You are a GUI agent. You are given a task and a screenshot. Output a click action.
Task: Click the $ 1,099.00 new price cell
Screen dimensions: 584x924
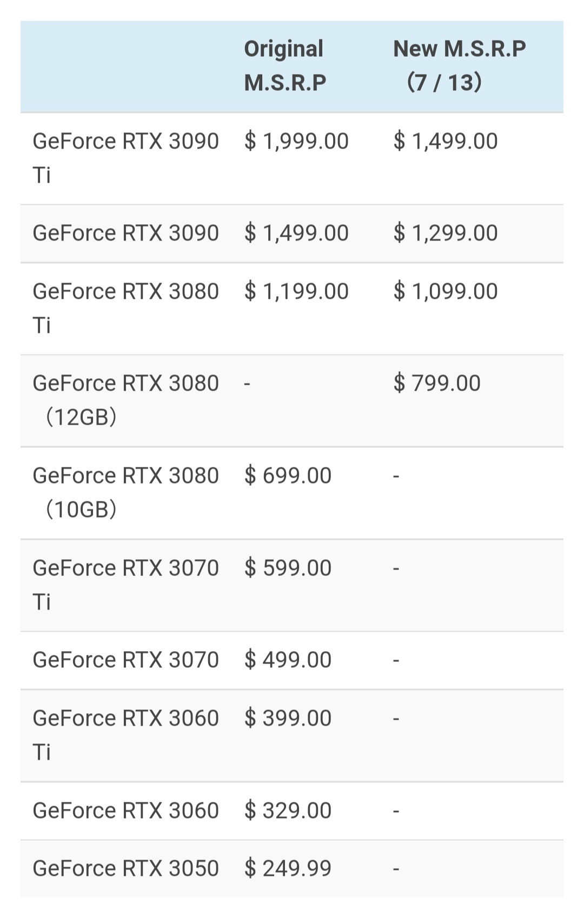[x=446, y=291]
